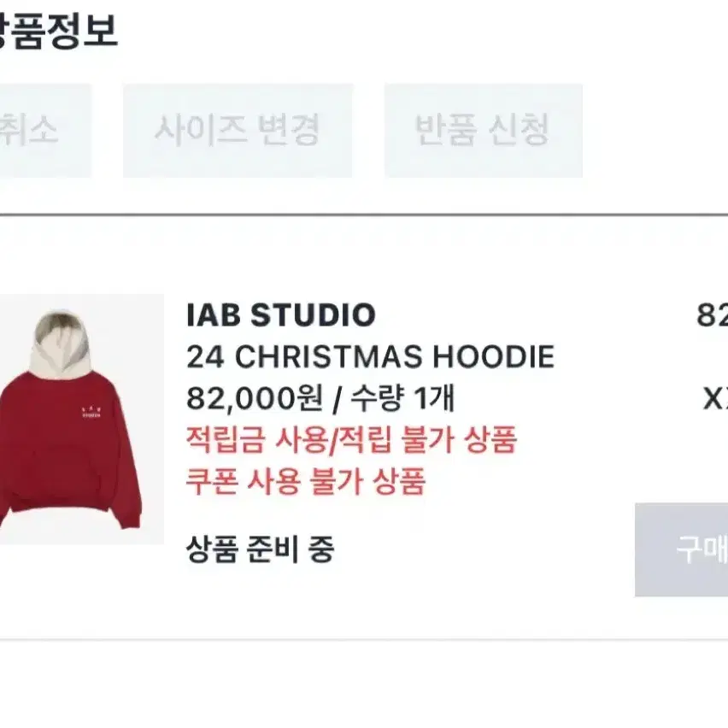The height and width of the screenshot is (728, 728).
Task: Click the 수량 1개 quantity text
Action: point(402,398)
